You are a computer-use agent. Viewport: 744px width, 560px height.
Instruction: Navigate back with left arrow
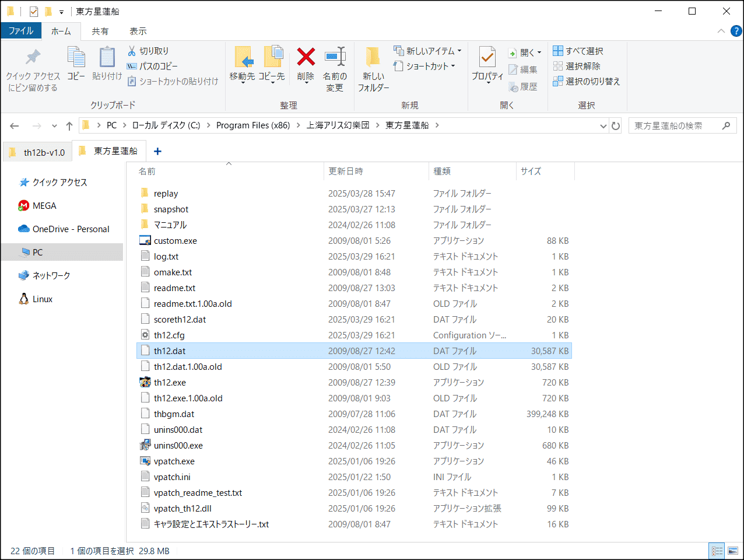tap(15, 125)
